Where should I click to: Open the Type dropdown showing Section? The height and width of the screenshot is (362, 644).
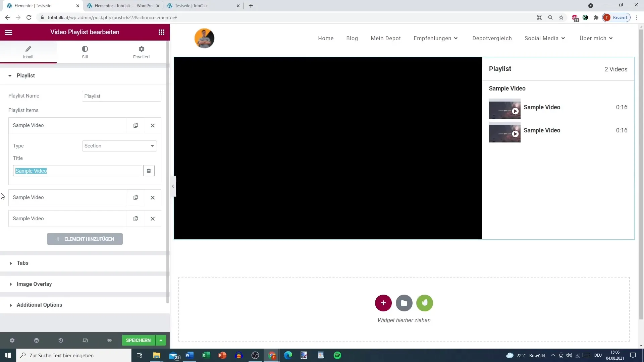pos(119,146)
